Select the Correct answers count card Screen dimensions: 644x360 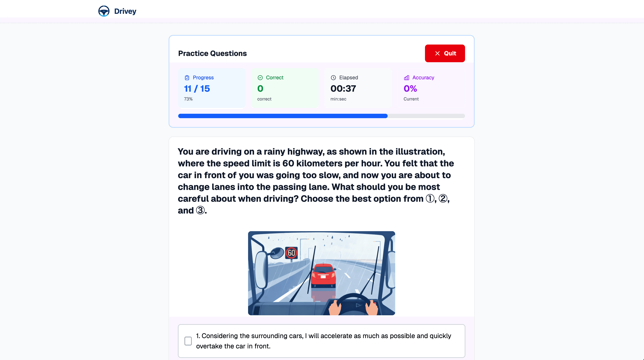[285, 88]
